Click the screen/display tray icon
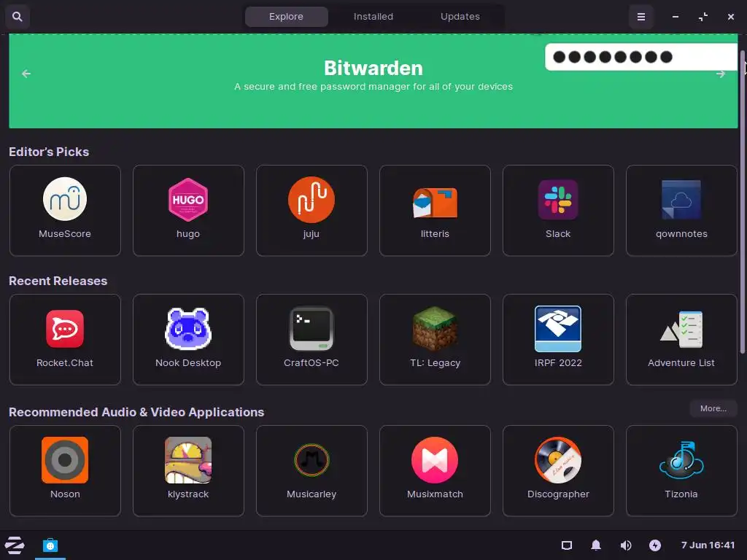747x560 pixels. [x=566, y=545]
